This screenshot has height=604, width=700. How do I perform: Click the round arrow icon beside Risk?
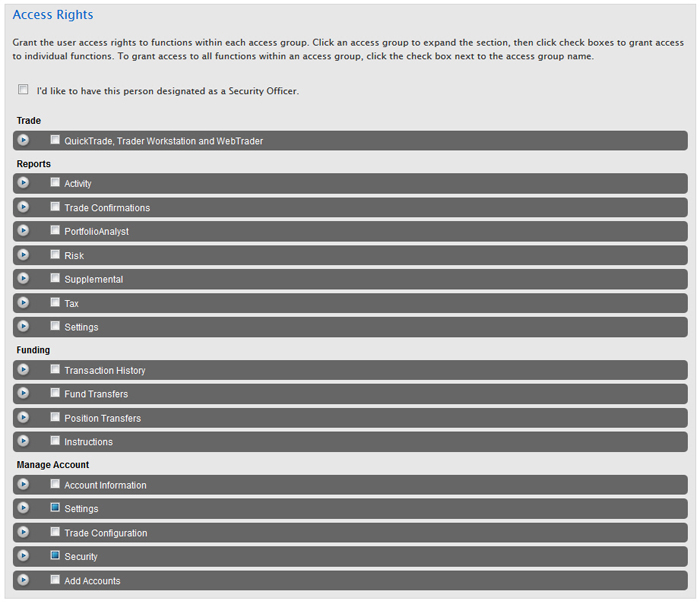tap(23, 255)
